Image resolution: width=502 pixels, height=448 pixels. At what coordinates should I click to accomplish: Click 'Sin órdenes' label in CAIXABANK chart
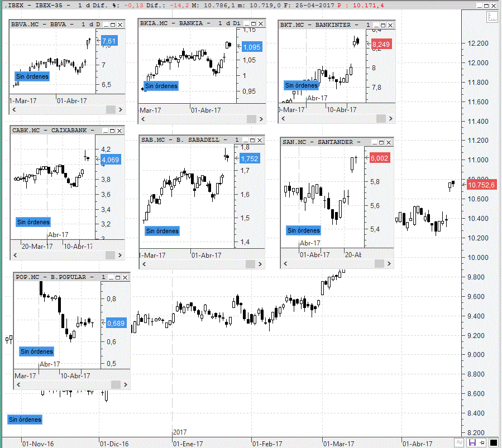click(x=34, y=222)
